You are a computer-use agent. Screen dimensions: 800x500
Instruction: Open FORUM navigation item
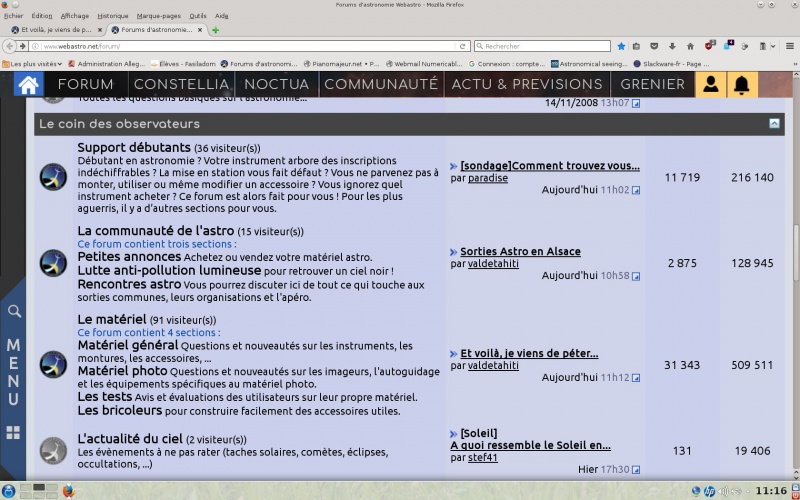[x=86, y=84]
